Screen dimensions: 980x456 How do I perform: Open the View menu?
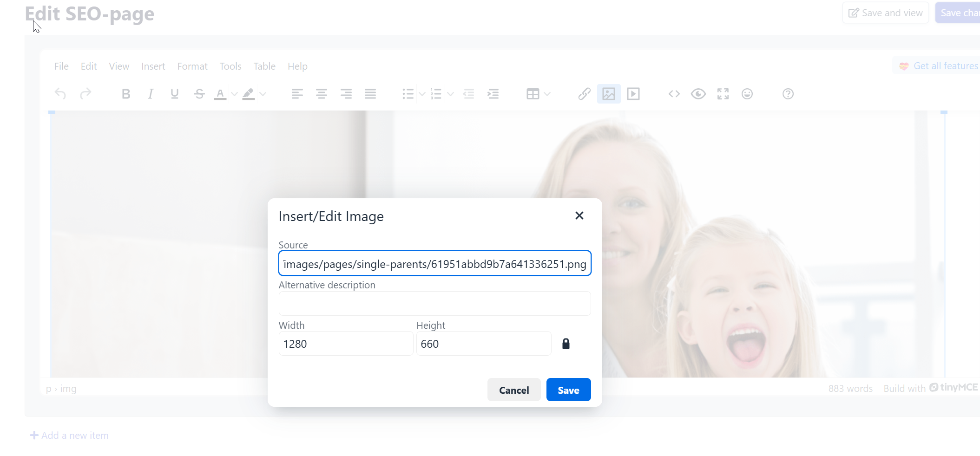(119, 66)
